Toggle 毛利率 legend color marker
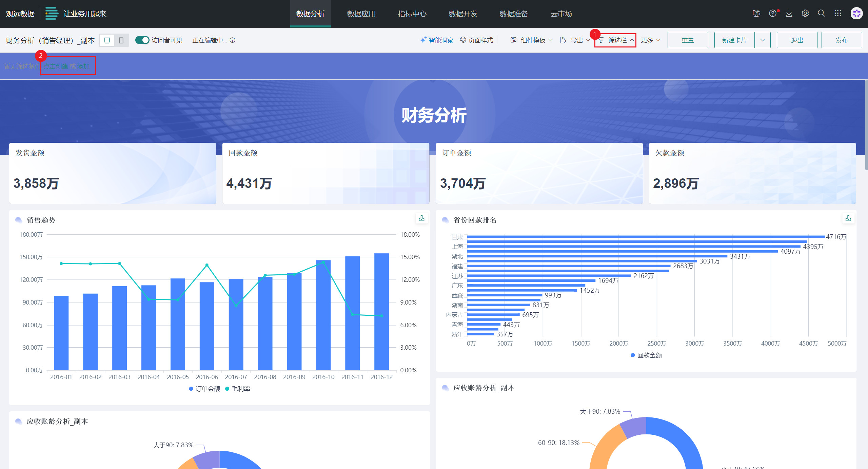 [227, 389]
